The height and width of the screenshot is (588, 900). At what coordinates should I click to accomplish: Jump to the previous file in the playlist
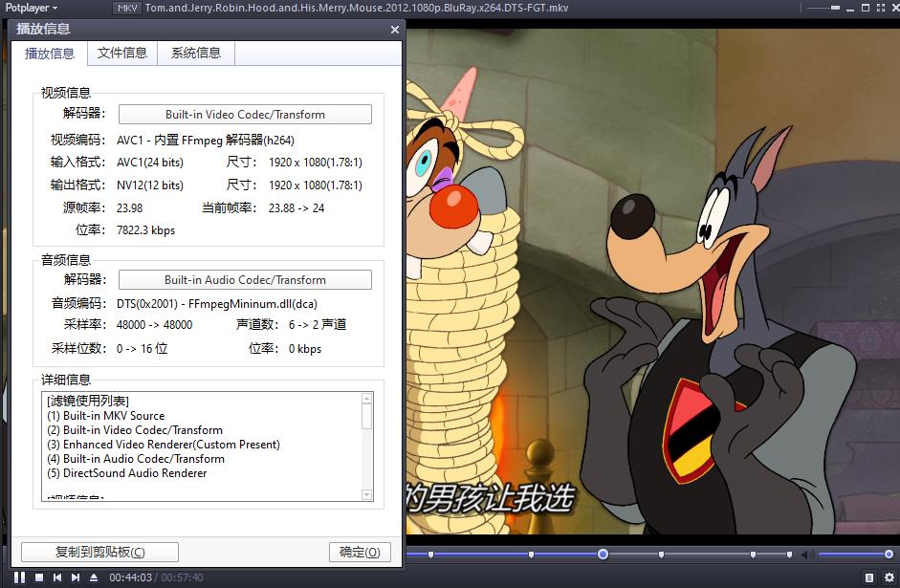tap(57, 577)
